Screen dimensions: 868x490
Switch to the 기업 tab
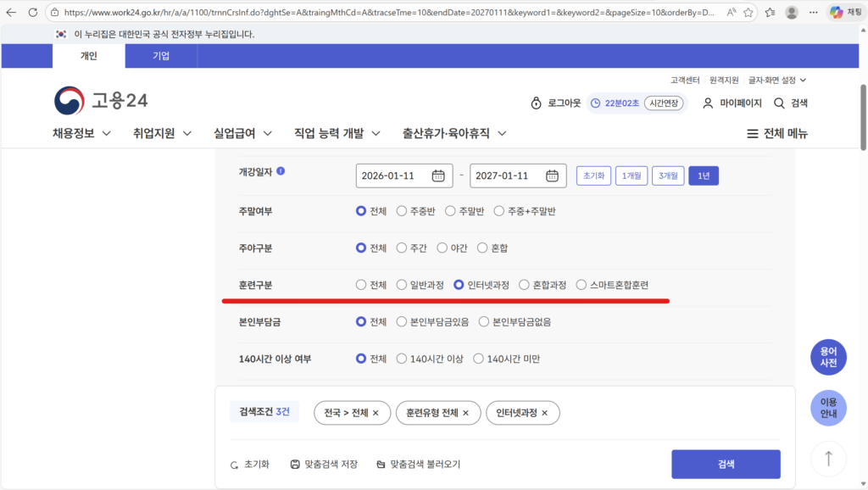pos(161,56)
